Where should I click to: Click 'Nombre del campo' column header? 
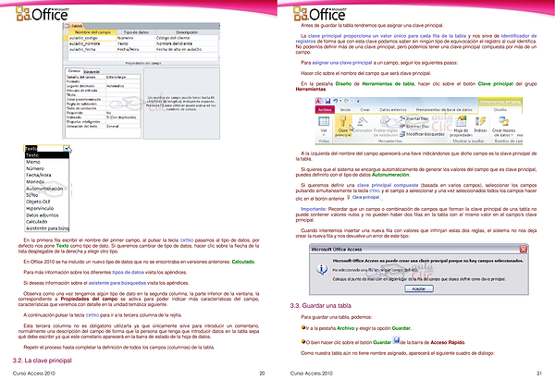92,32
